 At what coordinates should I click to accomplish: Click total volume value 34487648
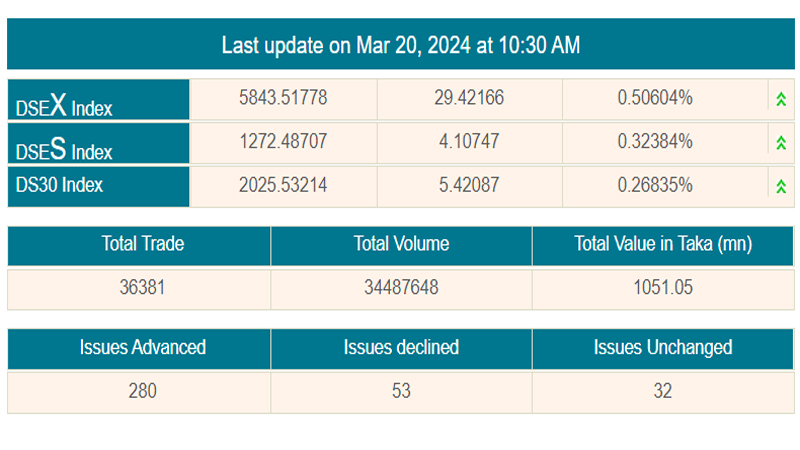pos(401,289)
